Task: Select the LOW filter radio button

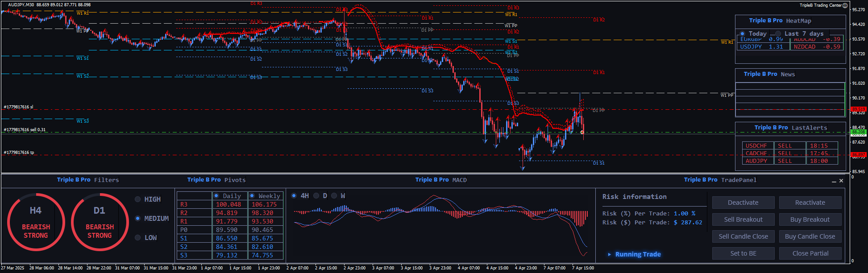Action: (x=138, y=238)
